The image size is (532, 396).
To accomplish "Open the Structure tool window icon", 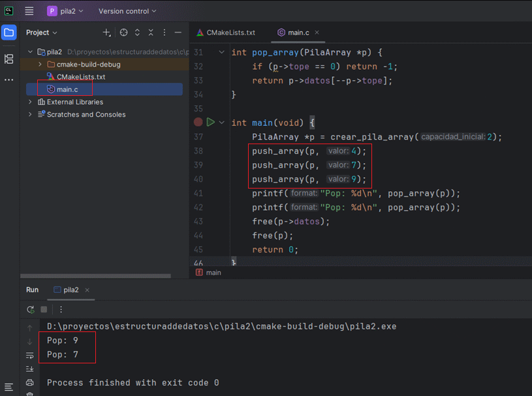I will tap(8, 59).
